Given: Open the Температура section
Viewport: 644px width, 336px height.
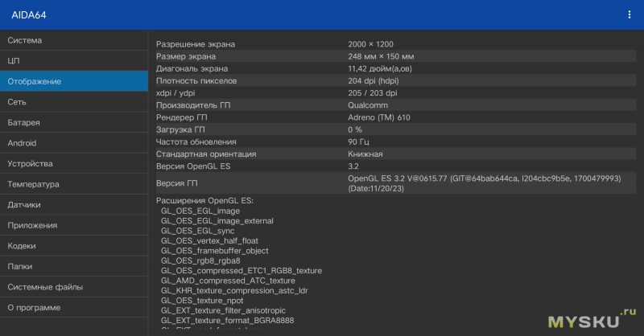Looking at the screenshot, I should point(74,184).
